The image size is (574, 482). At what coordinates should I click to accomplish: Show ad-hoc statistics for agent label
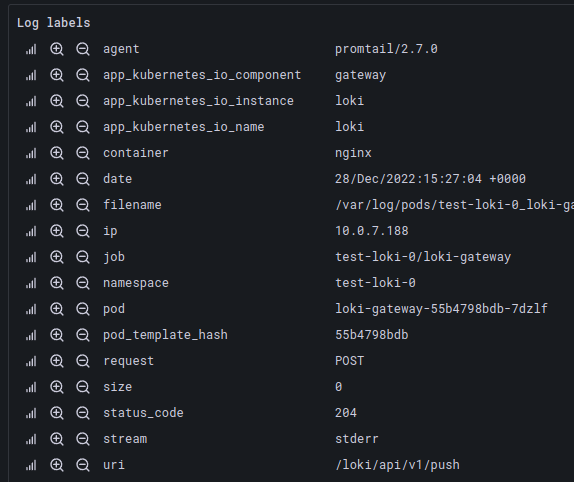(x=31, y=49)
